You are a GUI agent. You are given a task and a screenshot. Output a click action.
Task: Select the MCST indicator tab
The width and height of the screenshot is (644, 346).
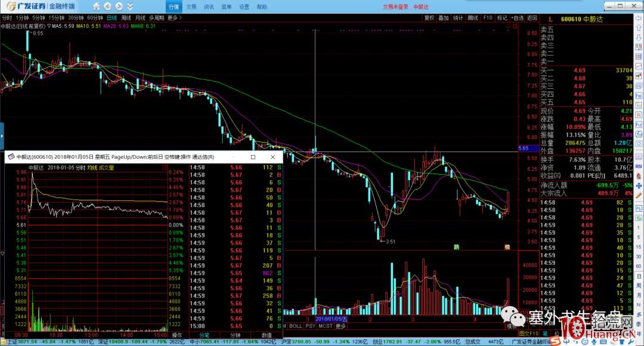[326, 326]
